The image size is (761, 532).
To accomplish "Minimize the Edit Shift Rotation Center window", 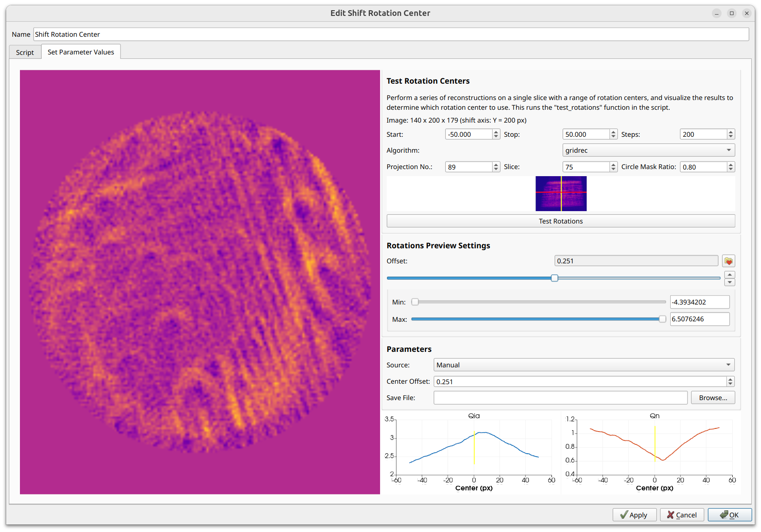I will tap(716, 13).
